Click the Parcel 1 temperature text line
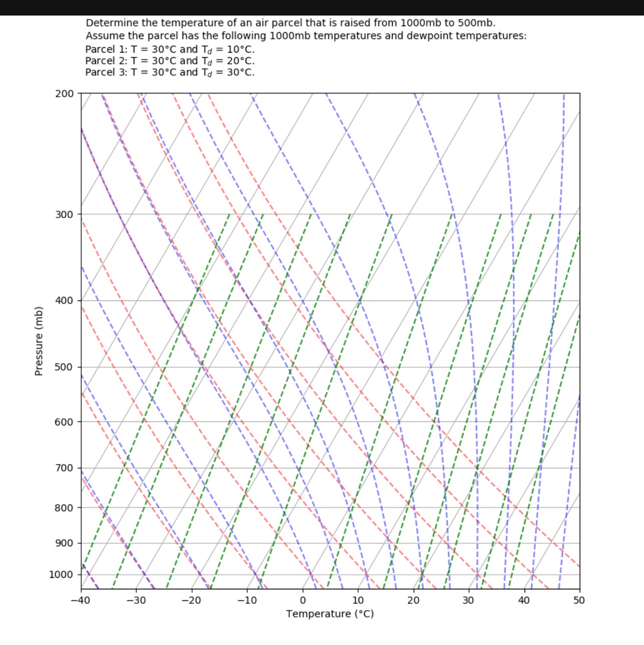644x645 pixels. point(170,49)
